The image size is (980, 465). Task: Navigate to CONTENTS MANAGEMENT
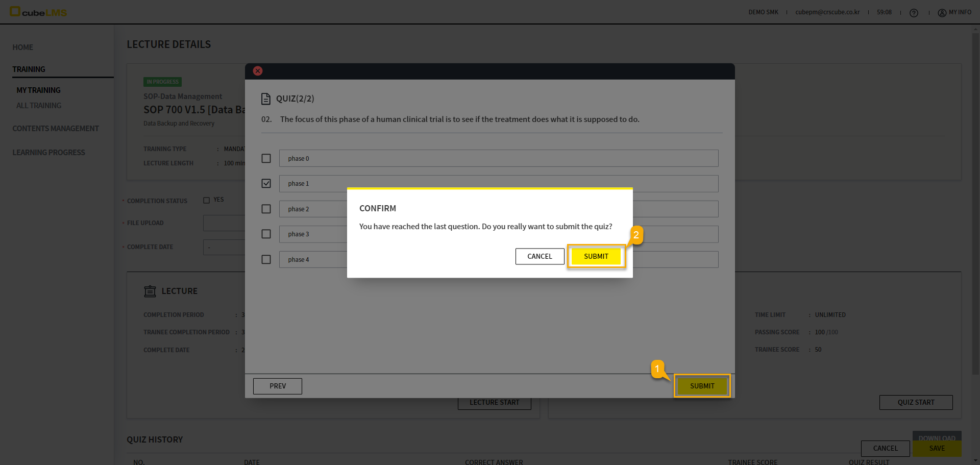point(56,129)
